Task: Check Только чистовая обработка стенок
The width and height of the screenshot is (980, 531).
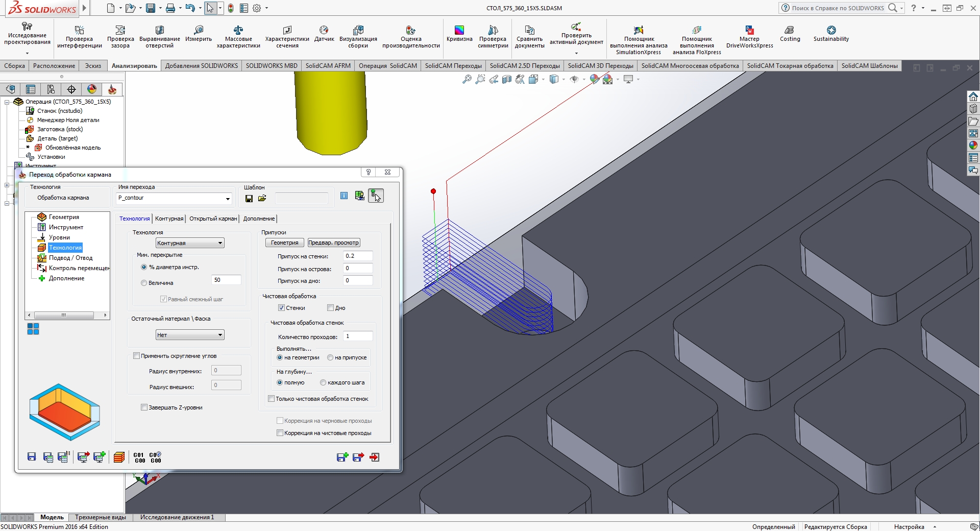Action: [x=272, y=399]
